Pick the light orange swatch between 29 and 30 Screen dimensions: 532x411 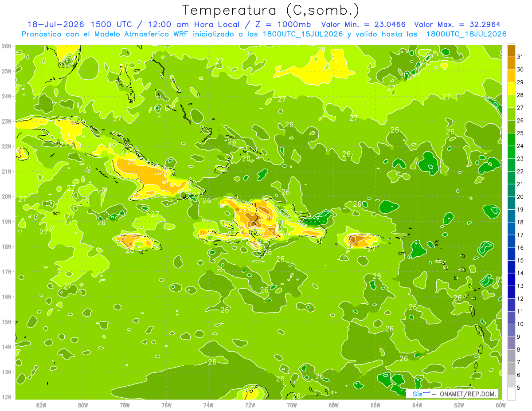click(x=511, y=76)
